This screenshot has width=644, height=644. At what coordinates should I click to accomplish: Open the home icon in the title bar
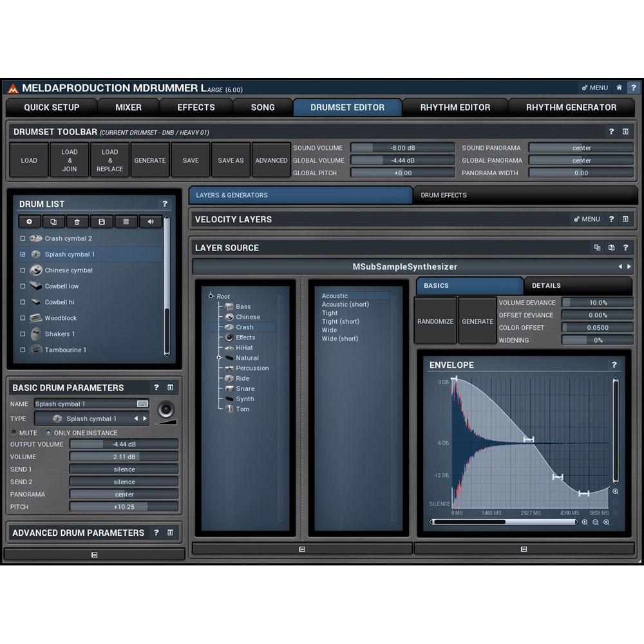tap(619, 88)
